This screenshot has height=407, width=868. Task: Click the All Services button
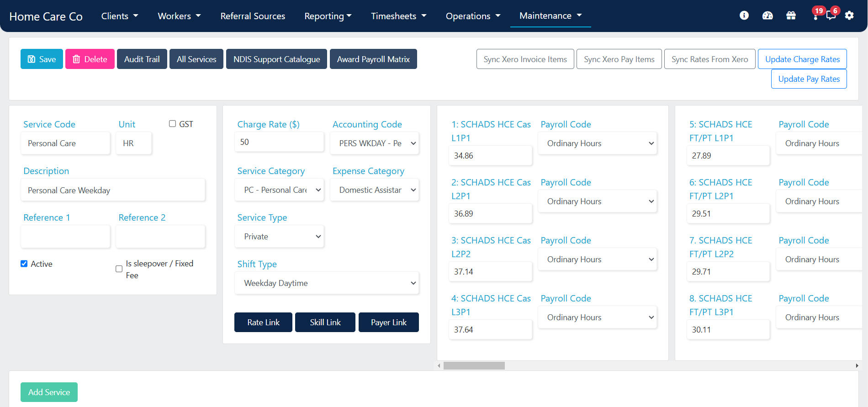point(196,59)
